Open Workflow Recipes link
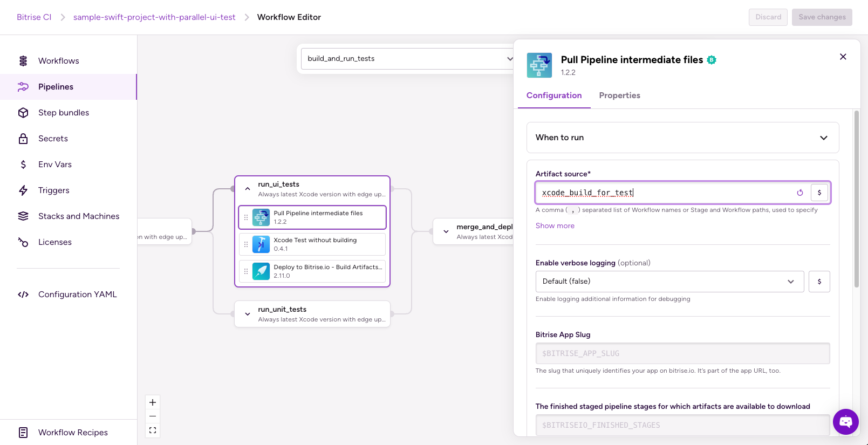Viewport: 868px width, 445px height. click(x=69, y=433)
